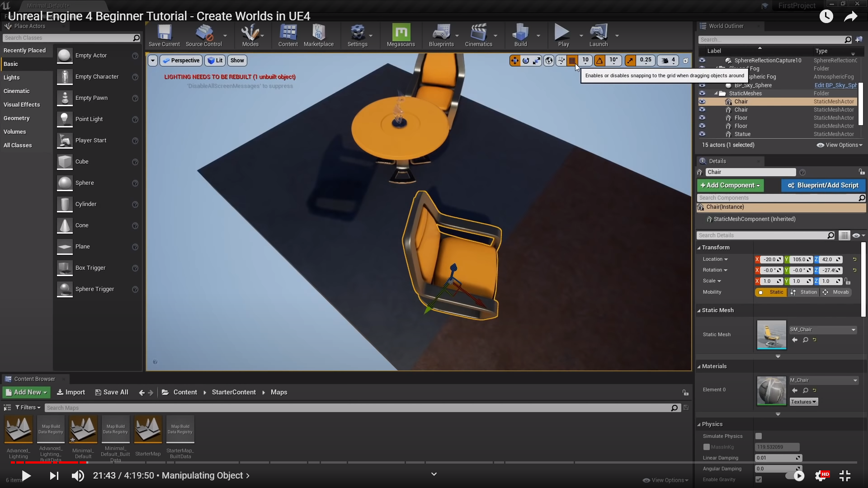Collapse the StaticMeshes folder in outliner
This screenshot has height=488, width=868.
click(x=716, y=94)
